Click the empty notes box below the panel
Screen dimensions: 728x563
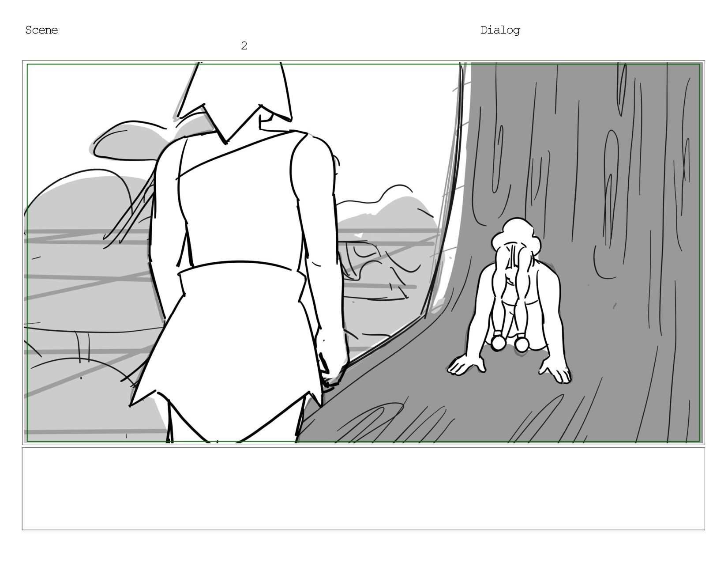363,489
